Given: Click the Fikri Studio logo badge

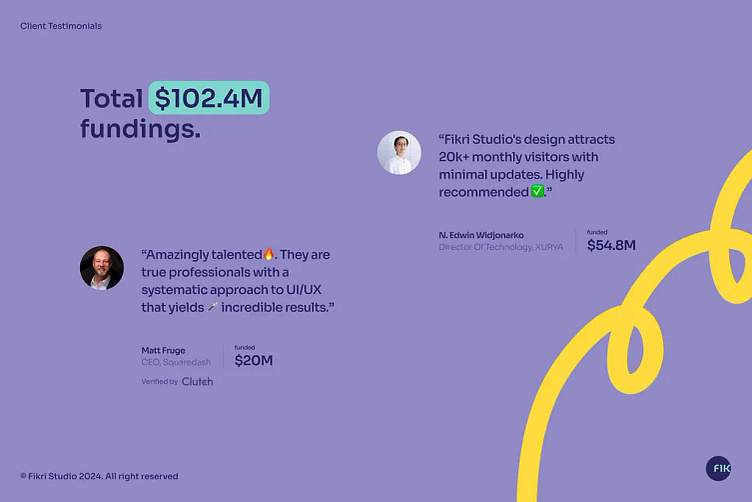Looking at the screenshot, I should (719, 467).
